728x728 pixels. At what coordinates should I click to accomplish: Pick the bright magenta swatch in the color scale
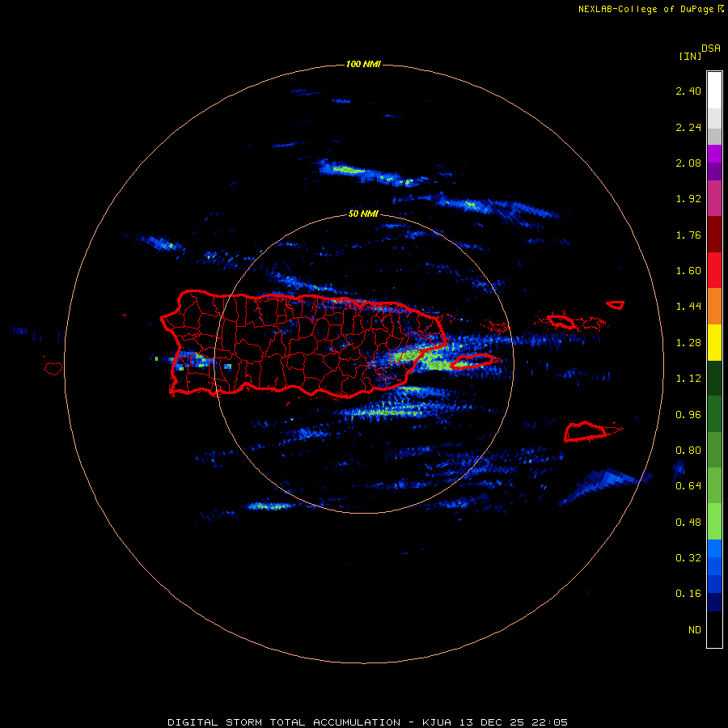click(714, 154)
